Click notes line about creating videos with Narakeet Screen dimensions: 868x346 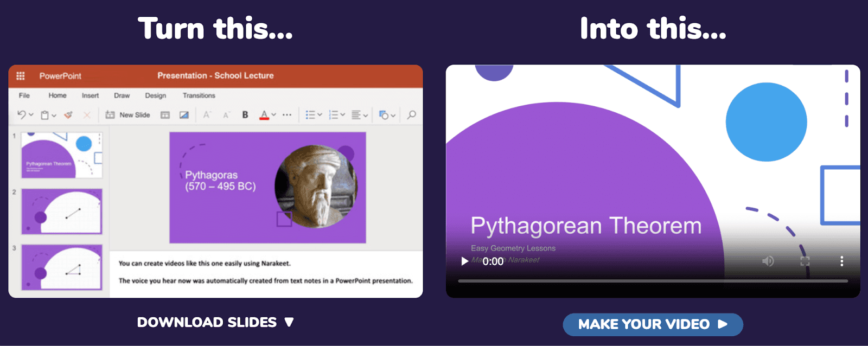pyautogui.click(x=205, y=264)
